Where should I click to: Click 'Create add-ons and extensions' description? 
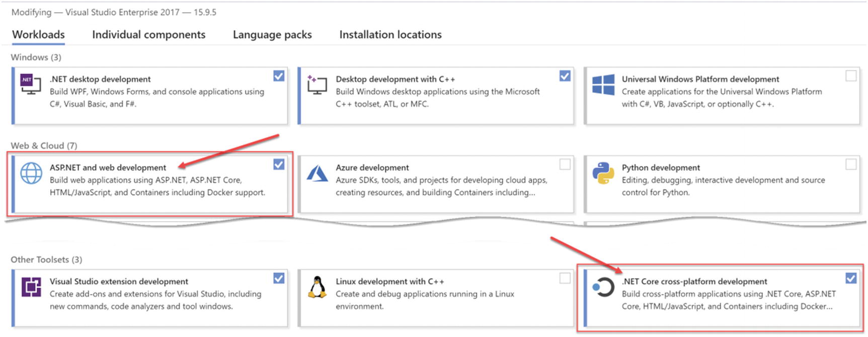155,300
